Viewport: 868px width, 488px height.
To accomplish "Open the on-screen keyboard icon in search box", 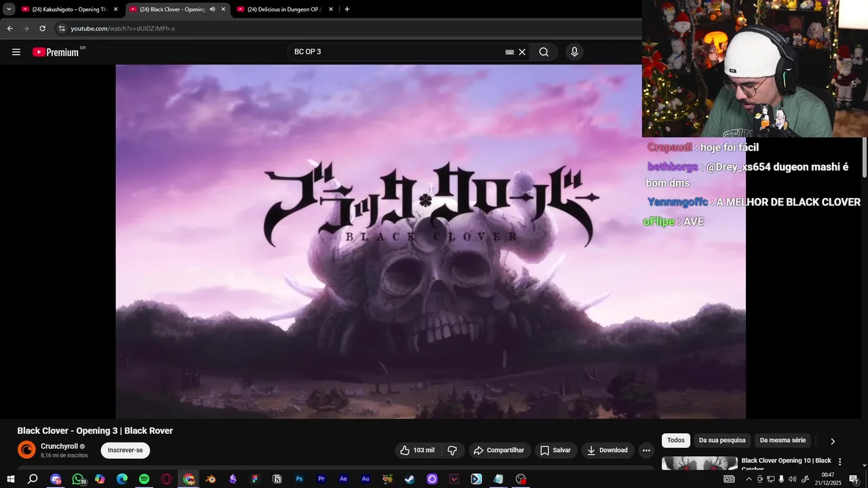I will pyautogui.click(x=509, y=52).
